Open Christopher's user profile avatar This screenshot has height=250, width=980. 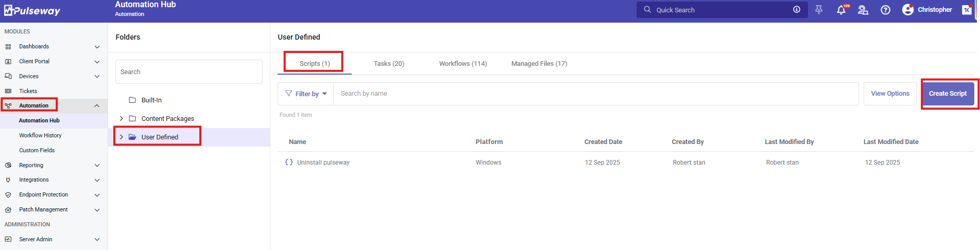pyautogui.click(x=908, y=10)
